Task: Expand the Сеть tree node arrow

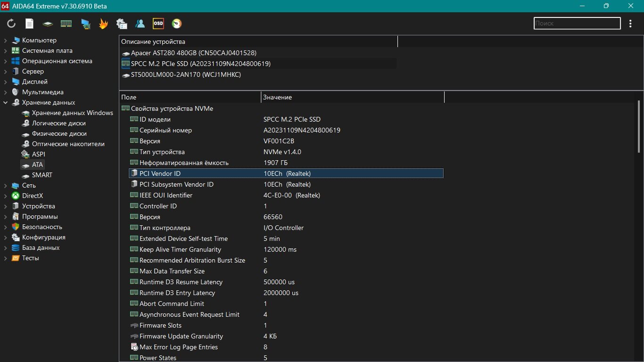Action: [x=6, y=186]
